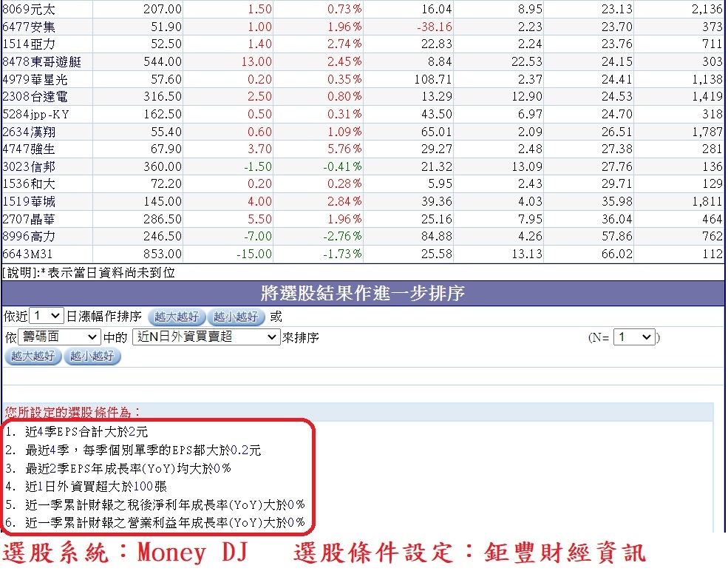The height and width of the screenshot is (574, 728).
Task: Open the N= value dropdown
Action: click(634, 337)
